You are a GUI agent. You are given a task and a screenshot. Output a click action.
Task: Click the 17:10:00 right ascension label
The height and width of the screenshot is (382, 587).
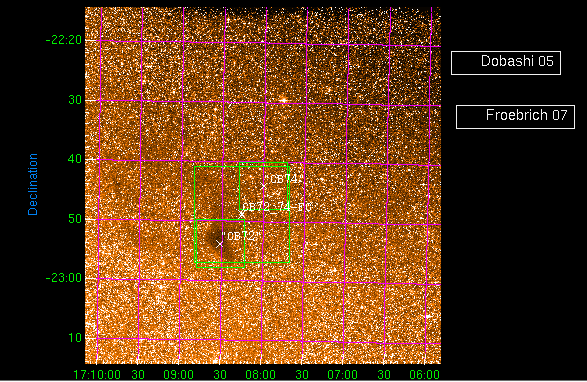click(97, 375)
